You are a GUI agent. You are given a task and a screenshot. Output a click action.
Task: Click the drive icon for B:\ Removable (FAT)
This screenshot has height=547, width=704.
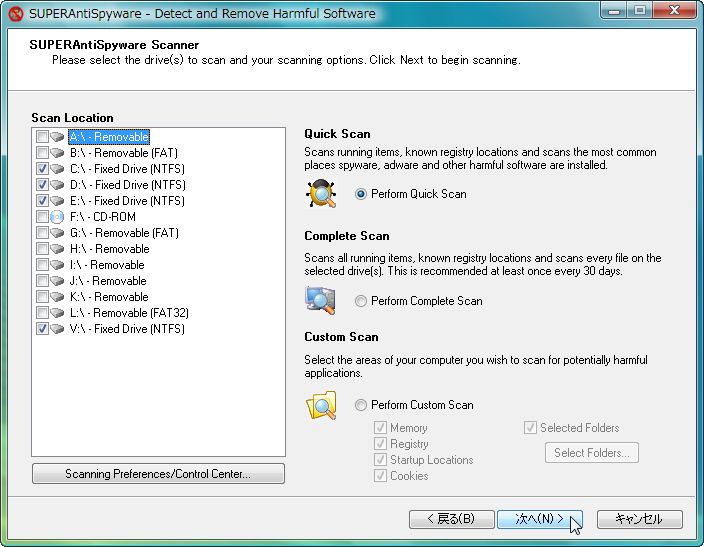57,153
